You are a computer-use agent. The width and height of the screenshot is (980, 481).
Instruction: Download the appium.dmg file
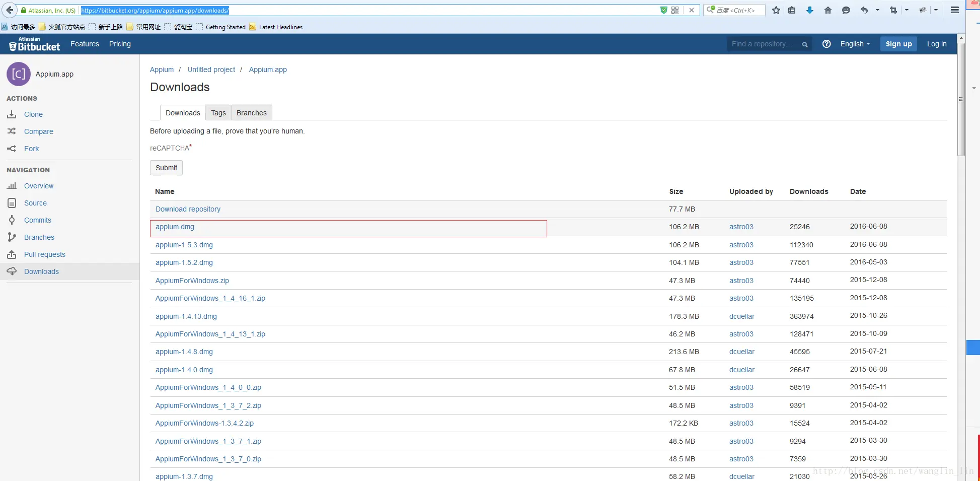175,227
